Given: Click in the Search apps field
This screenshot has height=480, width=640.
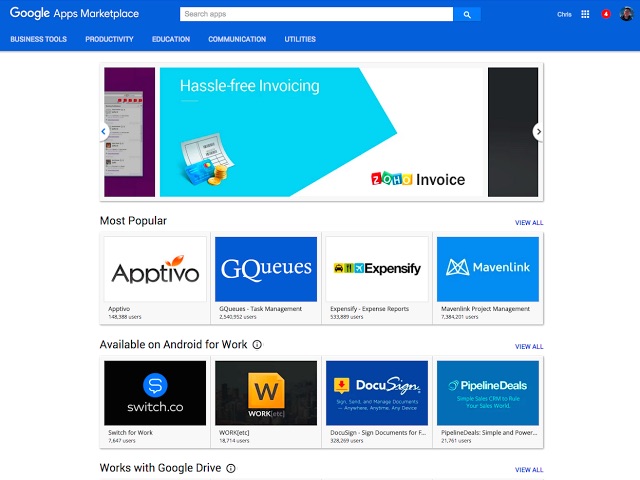Looking at the screenshot, I should [315, 14].
